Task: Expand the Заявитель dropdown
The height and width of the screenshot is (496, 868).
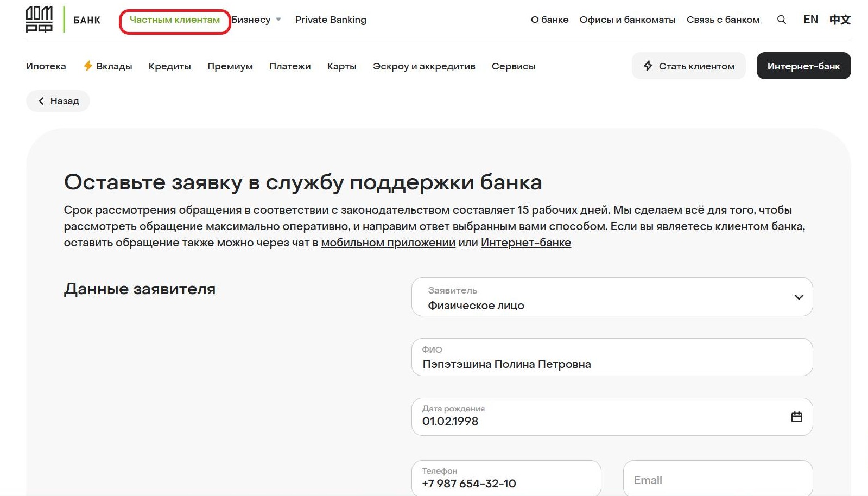Action: 798,297
